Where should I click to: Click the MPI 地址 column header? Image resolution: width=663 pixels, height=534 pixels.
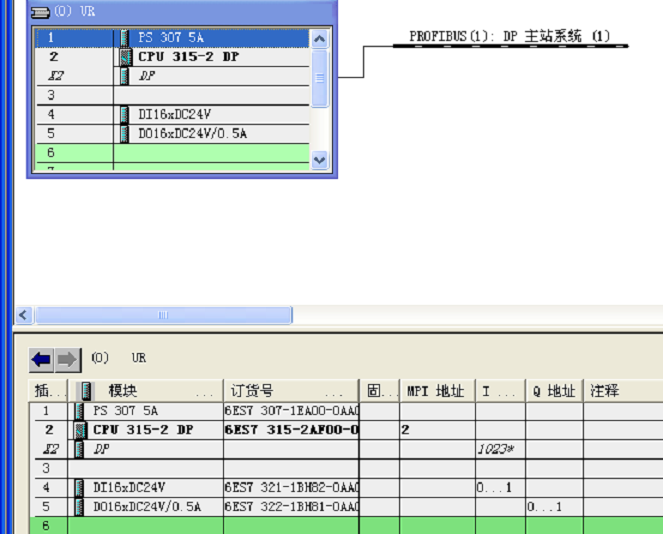pos(438,391)
